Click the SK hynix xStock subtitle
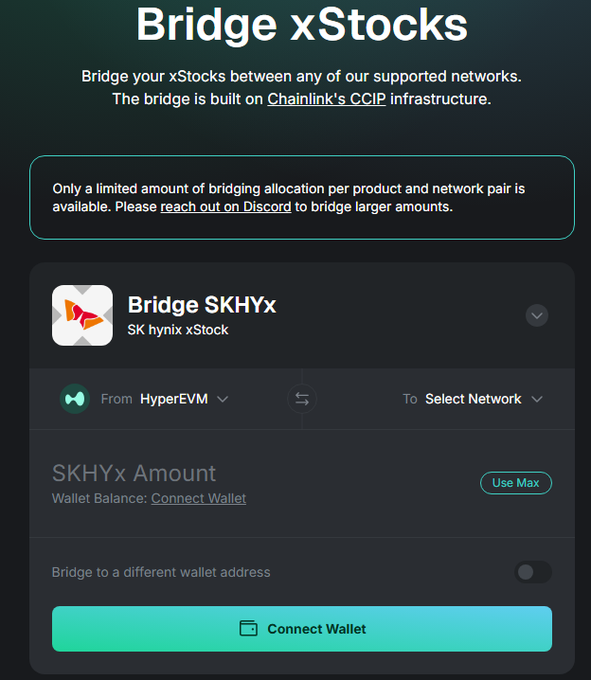591x680 pixels. click(178, 330)
